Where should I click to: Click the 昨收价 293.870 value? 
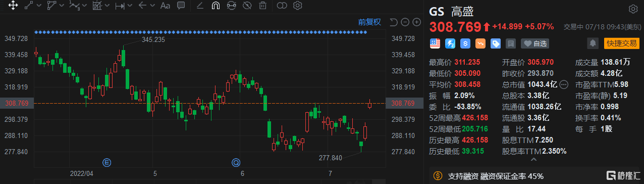[540, 74]
